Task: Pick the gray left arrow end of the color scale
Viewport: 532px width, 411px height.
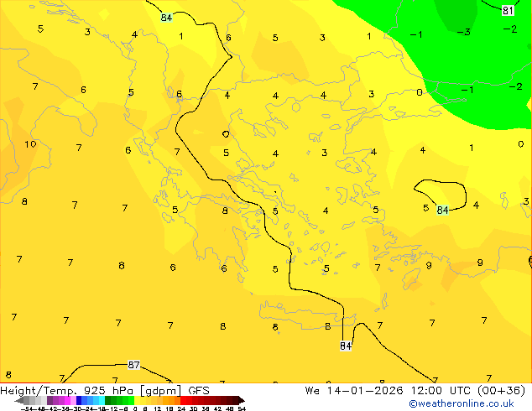Action: [x=19, y=400]
